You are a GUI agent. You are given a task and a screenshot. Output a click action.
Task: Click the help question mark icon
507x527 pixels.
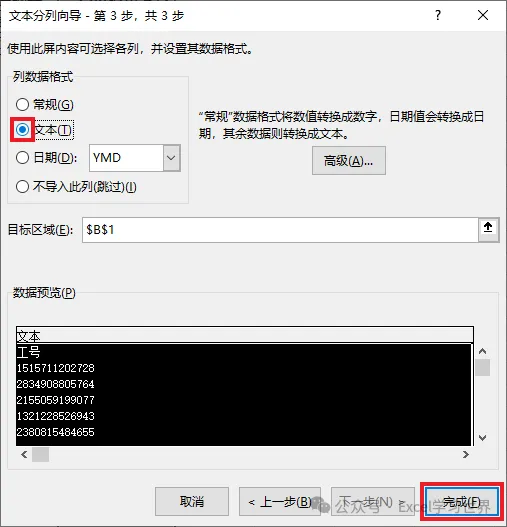coord(437,15)
